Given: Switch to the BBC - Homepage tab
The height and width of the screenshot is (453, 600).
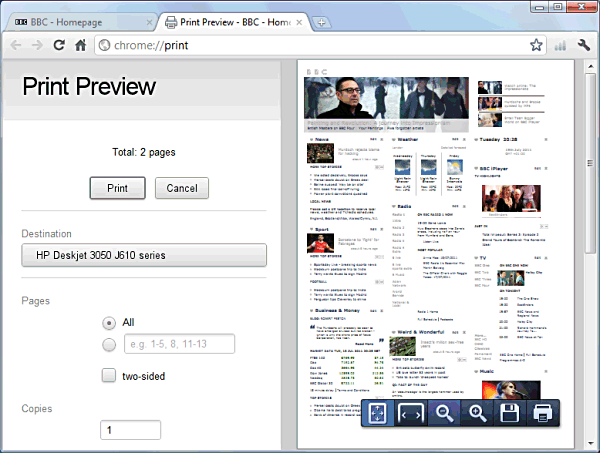Looking at the screenshot, I should (80, 22).
